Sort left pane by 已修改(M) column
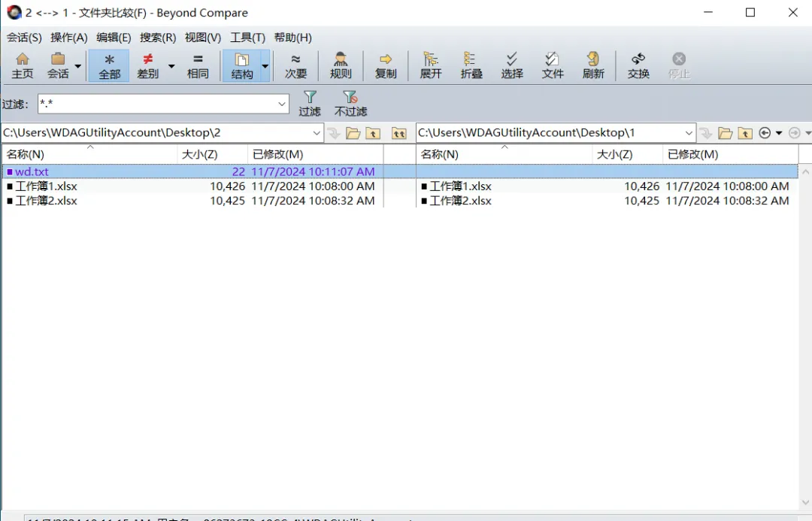The height and width of the screenshot is (521, 812). pos(315,154)
